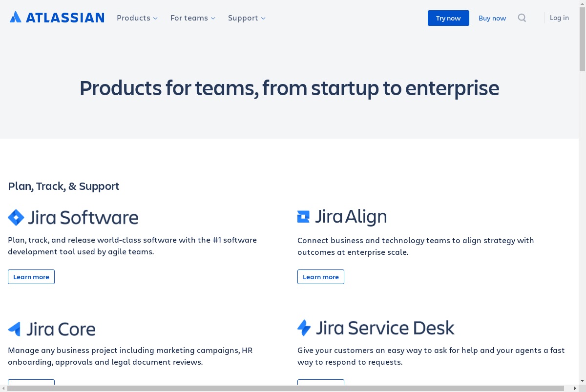The width and height of the screenshot is (586, 392).
Task: Click the 'Plan, Track, & Support' heading
Action: 63,186
